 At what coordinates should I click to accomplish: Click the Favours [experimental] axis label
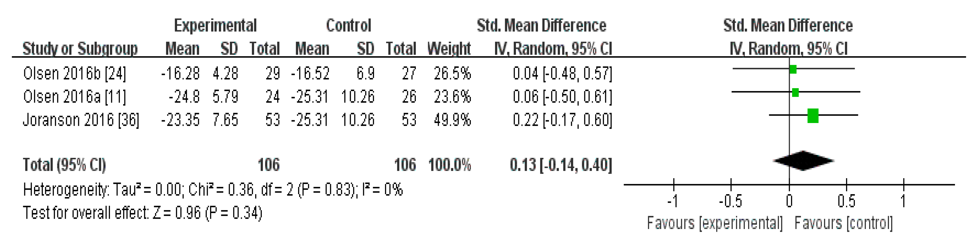coord(715,223)
